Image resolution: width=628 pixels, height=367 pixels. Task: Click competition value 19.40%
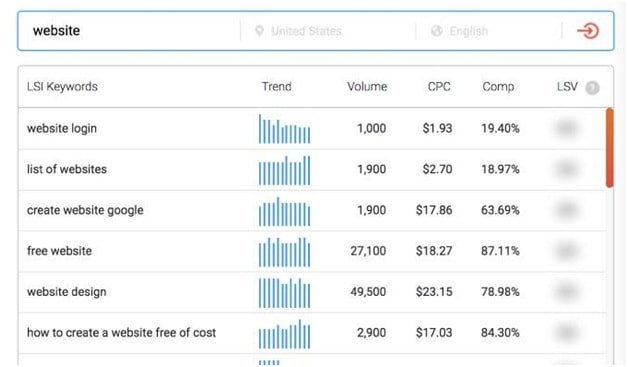500,128
